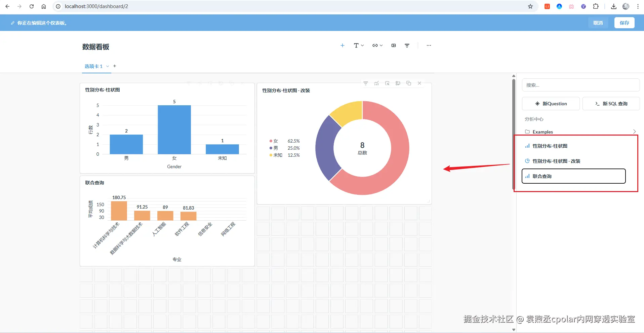Viewport: 644px width, 333px height.
Task: Click the sidebar 搜索 search field
Action: click(x=581, y=85)
